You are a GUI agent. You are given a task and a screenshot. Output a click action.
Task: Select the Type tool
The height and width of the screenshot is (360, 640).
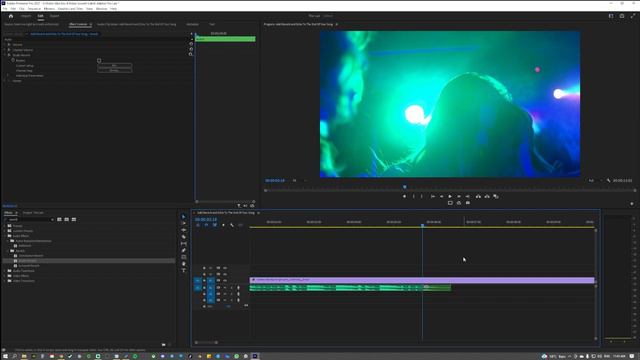coord(184,270)
